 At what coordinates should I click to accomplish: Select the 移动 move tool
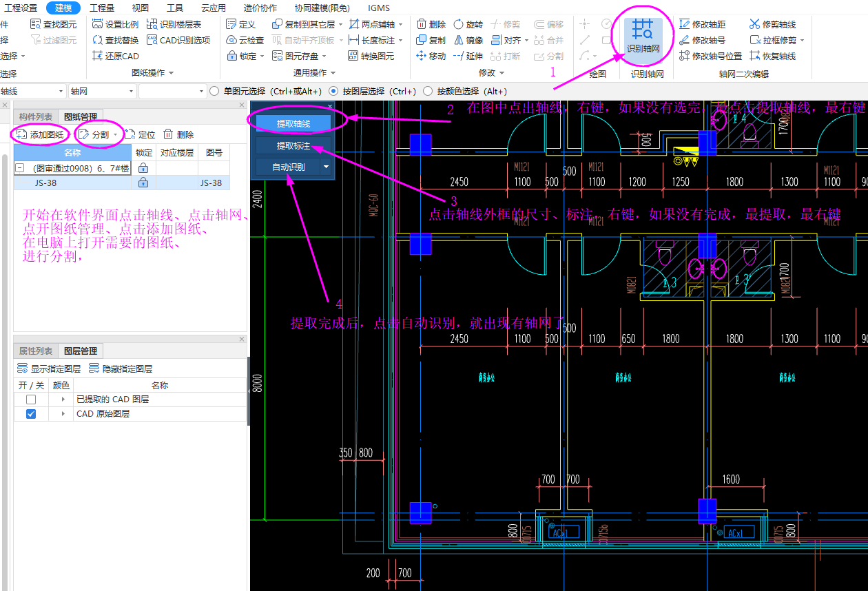pyautogui.click(x=431, y=56)
